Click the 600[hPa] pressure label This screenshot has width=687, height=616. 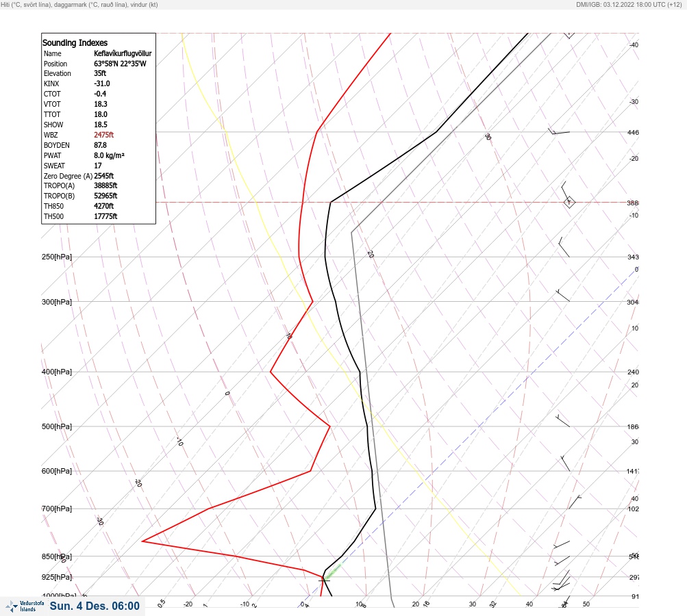[x=57, y=471]
